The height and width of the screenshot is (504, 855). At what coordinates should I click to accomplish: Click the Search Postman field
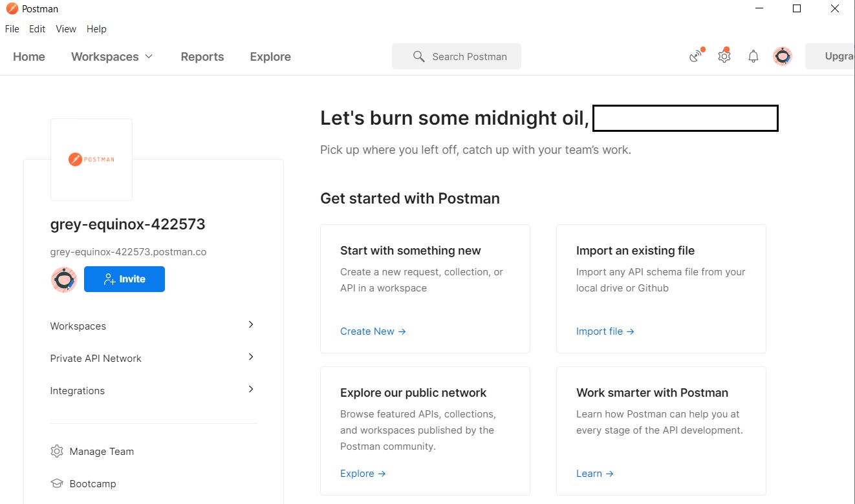pyautogui.click(x=457, y=57)
